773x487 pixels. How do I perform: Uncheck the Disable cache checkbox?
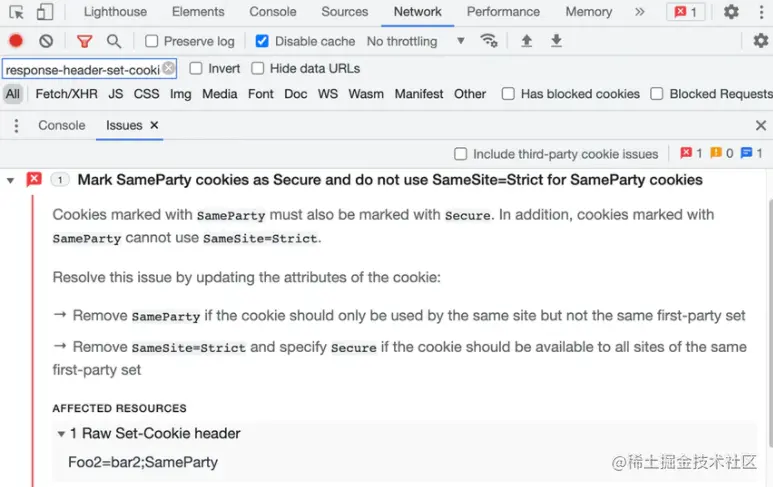point(262,41)
